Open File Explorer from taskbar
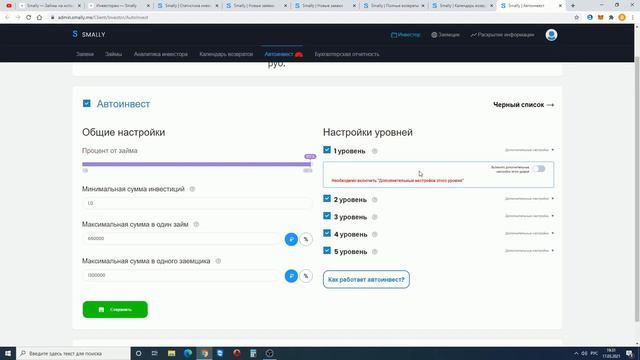The image size is (640, 360). click(171, 353)
